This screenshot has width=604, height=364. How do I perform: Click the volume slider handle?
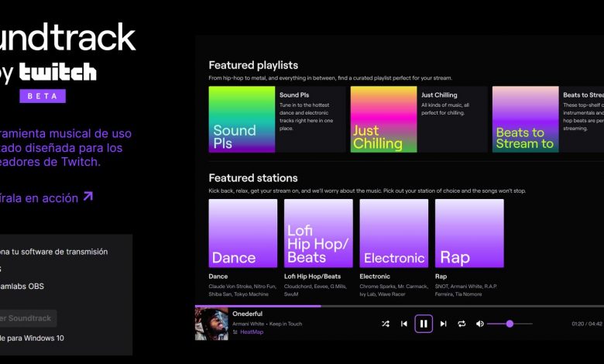(x=510, y=324)
